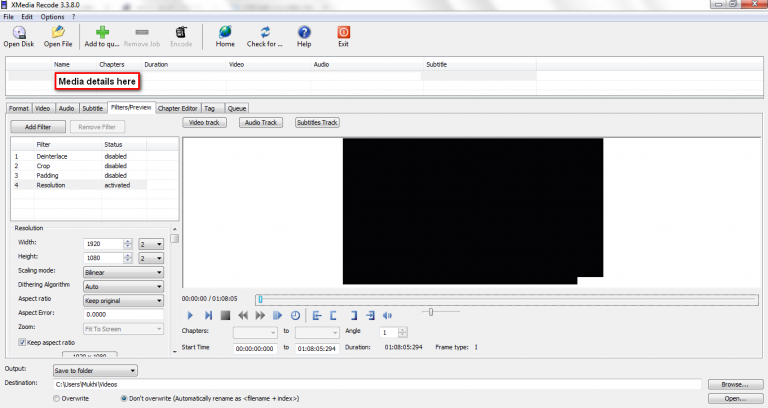Click the next frame step icon
Screen dimensions: 768x408
pos(208,315)
